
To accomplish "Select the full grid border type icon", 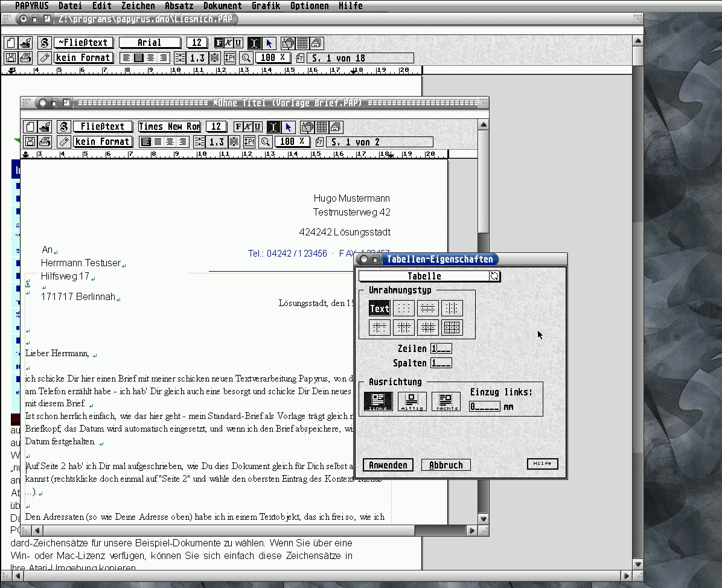I will [452, 327].
